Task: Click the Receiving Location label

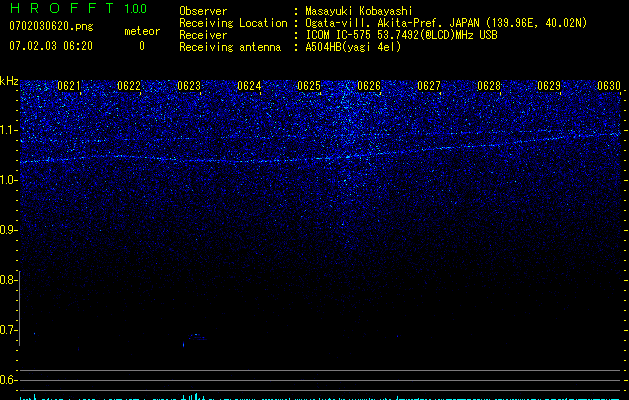Action: (x=233, y=23)
